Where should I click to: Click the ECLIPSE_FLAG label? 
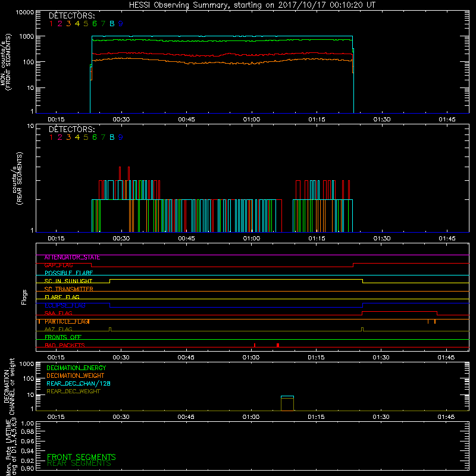click(x=65, y=305)
